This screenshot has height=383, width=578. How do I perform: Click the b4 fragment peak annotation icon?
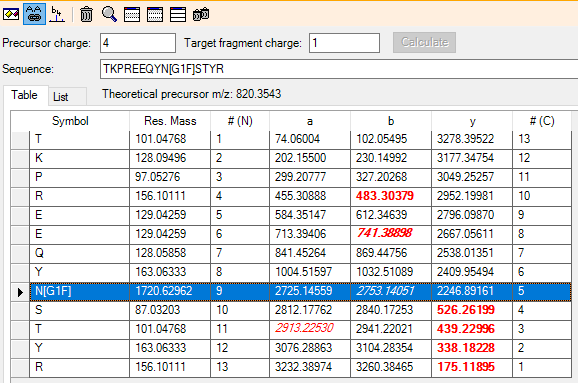click(x=57, y=14)
